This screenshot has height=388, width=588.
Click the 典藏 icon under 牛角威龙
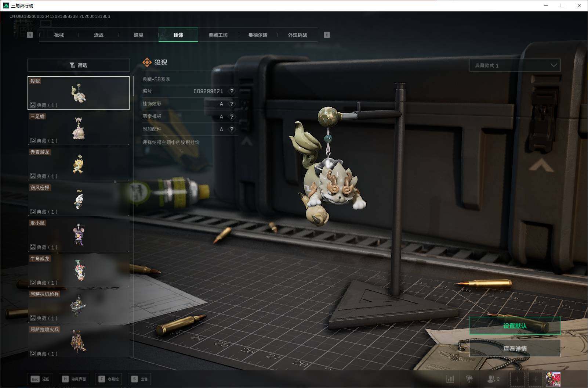[33, 283]
